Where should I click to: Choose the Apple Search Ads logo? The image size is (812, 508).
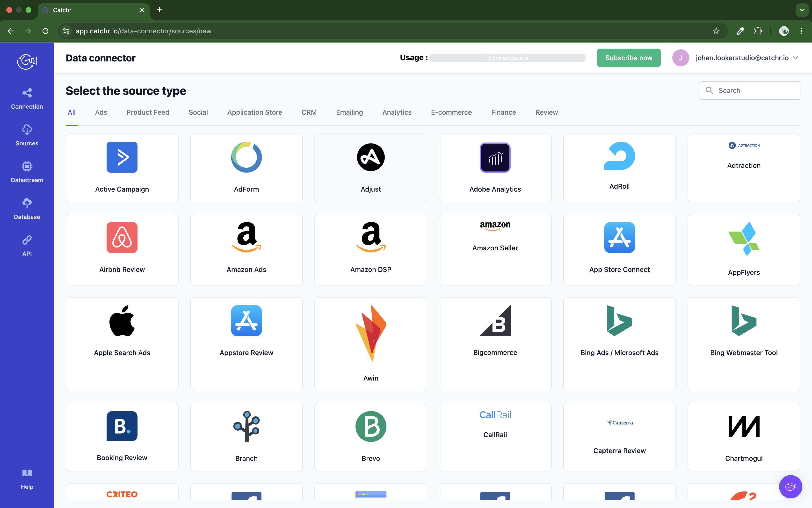pyautogui.click(x=122, y=321)
